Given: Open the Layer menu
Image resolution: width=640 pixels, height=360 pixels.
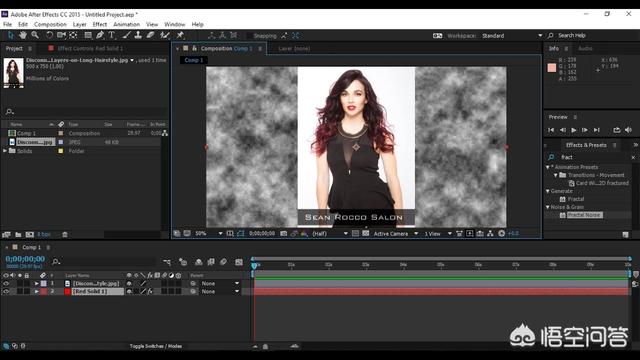Looking at the screenshot, I should click(80, 24).
